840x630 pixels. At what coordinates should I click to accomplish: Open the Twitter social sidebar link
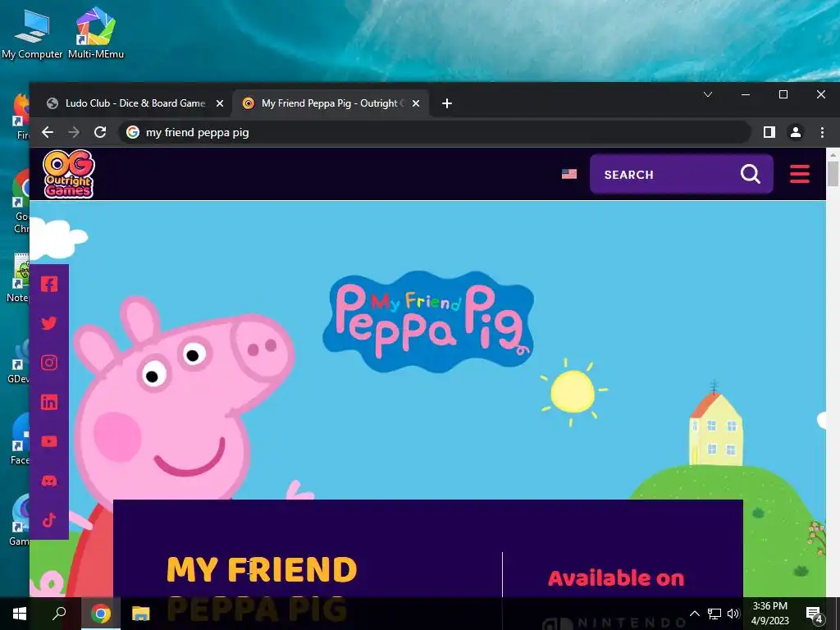click(49, 323)
